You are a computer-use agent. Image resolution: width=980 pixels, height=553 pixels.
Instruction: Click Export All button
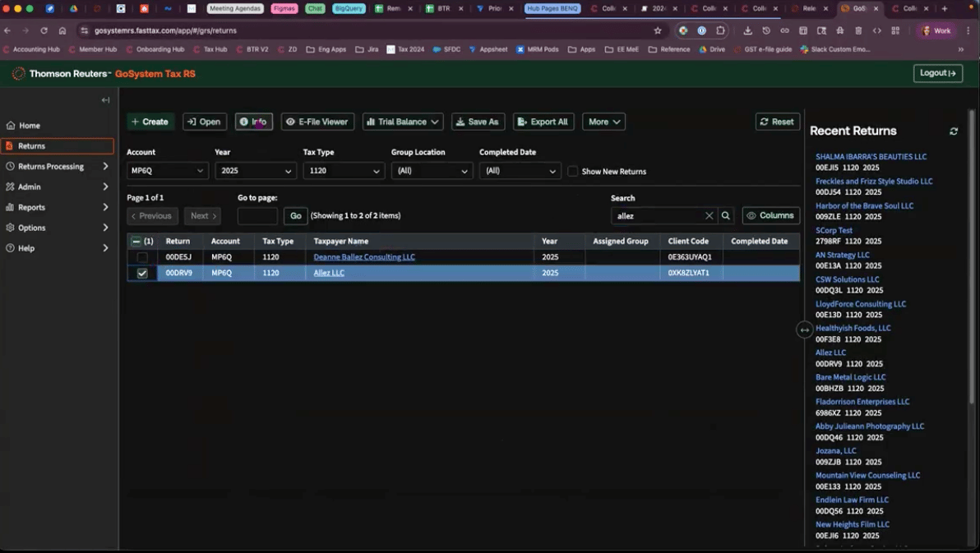click(x=543, y=122)
